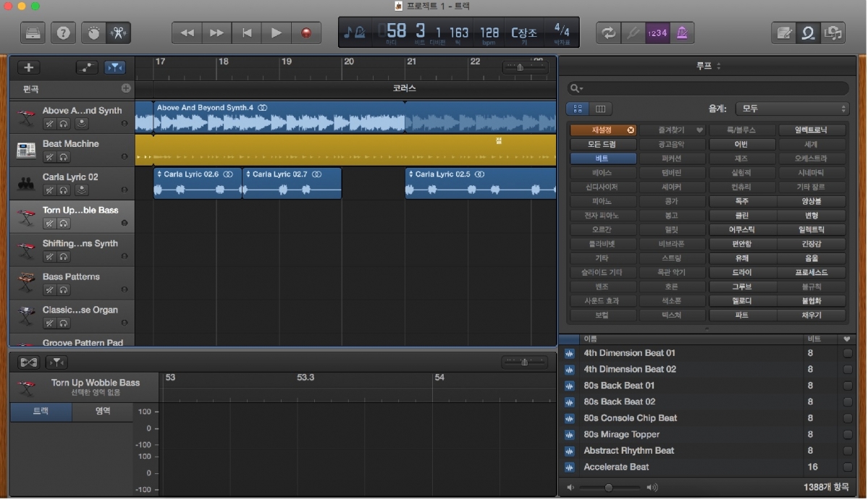
Task: Solo the Bass Patterns track
Action: 64,290
